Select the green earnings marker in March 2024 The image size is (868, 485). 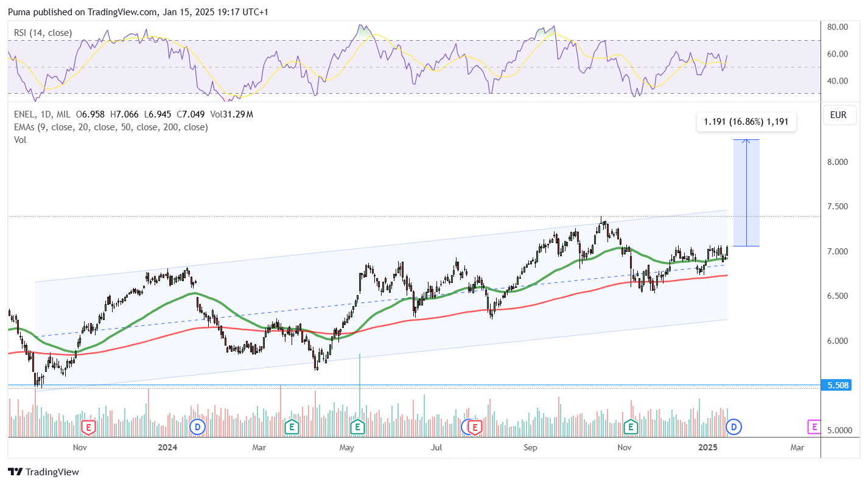click(x=292, y=427)
